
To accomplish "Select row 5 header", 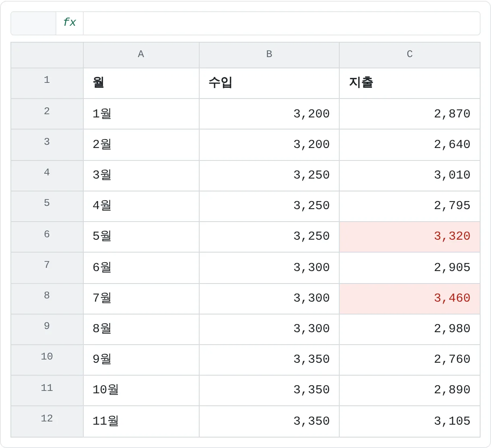I will 47,206.
